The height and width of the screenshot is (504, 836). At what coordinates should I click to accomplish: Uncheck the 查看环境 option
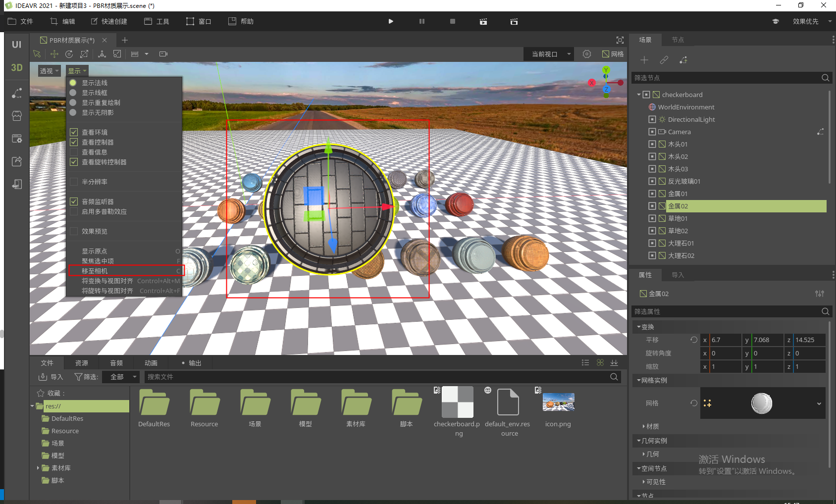74,132
